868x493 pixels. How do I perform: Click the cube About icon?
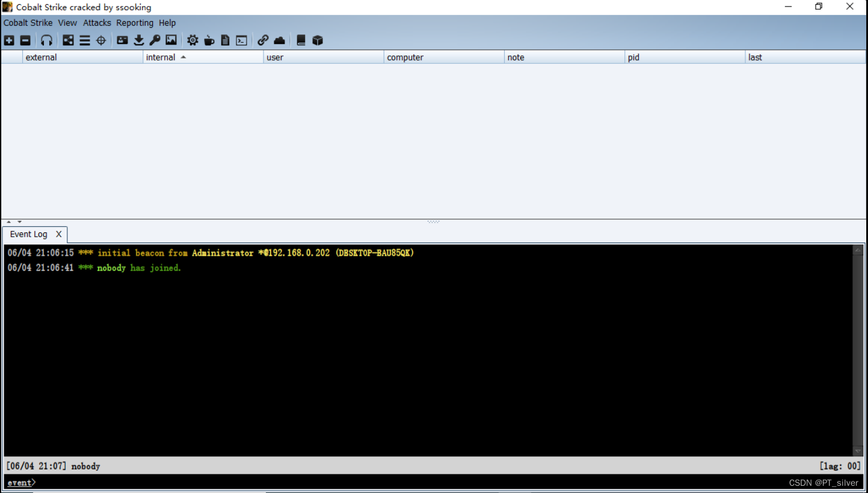point(318,40)
